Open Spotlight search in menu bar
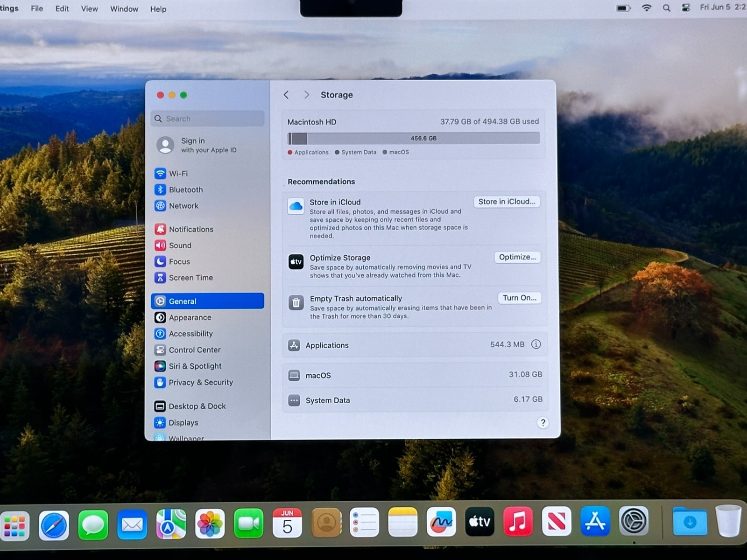The width and height of the screenshot is (747, 560). point(666,8)
